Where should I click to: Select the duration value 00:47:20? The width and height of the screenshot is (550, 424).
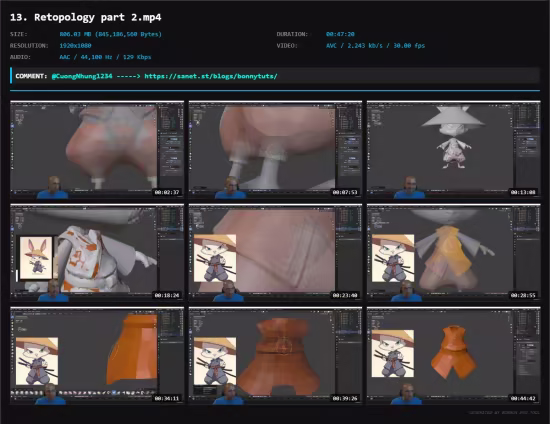click(x=340, y=34)
